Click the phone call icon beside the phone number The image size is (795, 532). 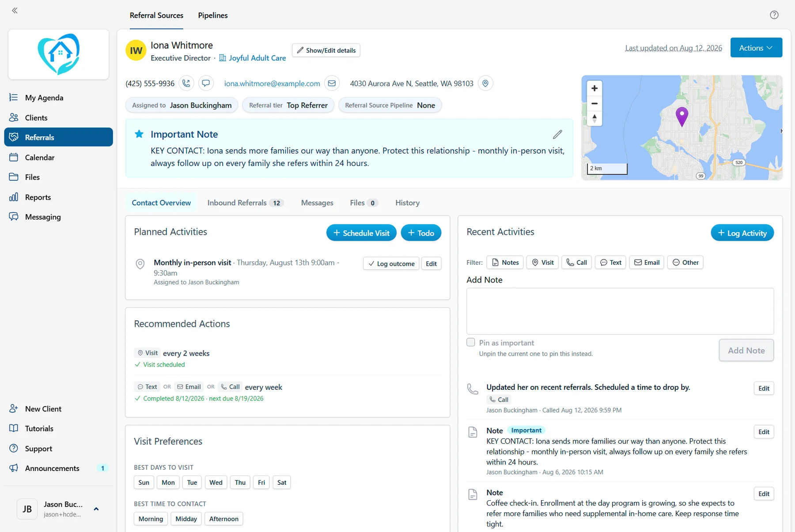pos(186,83)
